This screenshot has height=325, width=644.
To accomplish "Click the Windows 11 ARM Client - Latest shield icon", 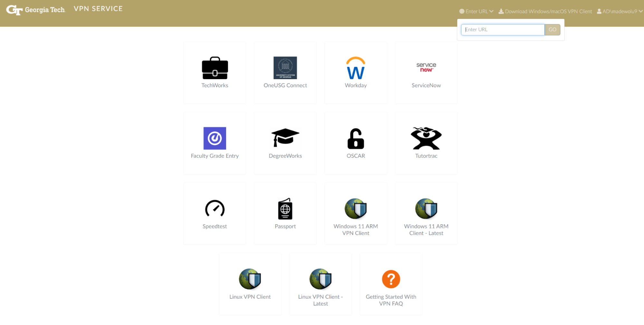I will click(x=426, y=209).
